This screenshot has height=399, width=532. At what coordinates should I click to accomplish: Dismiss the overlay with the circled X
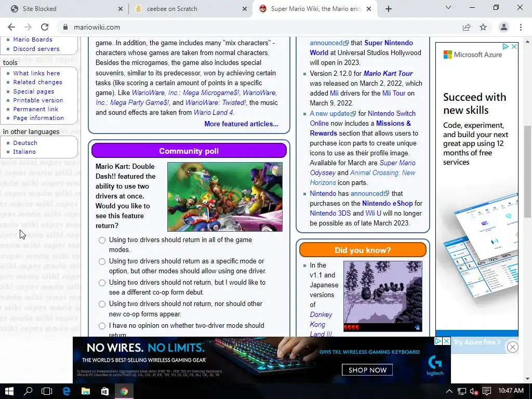point(513,347)
